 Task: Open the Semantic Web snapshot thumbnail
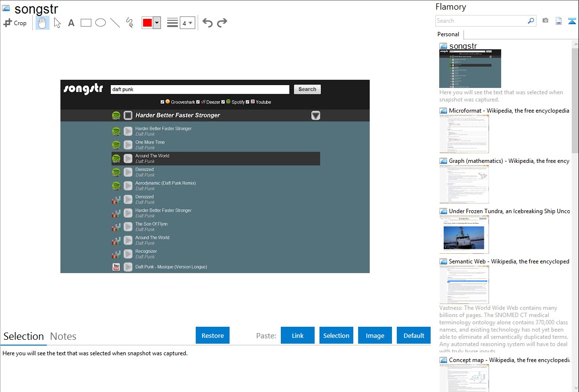click(x=464, y=285)
